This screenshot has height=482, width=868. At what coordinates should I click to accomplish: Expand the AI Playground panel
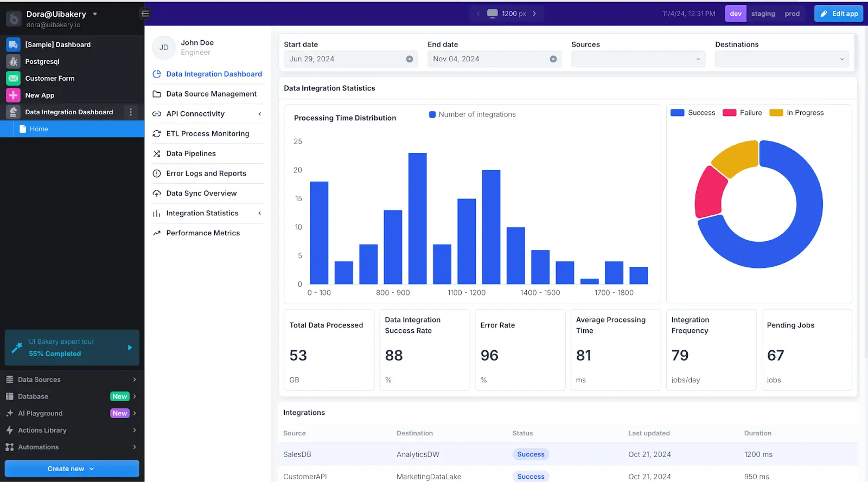coord(135,413)
